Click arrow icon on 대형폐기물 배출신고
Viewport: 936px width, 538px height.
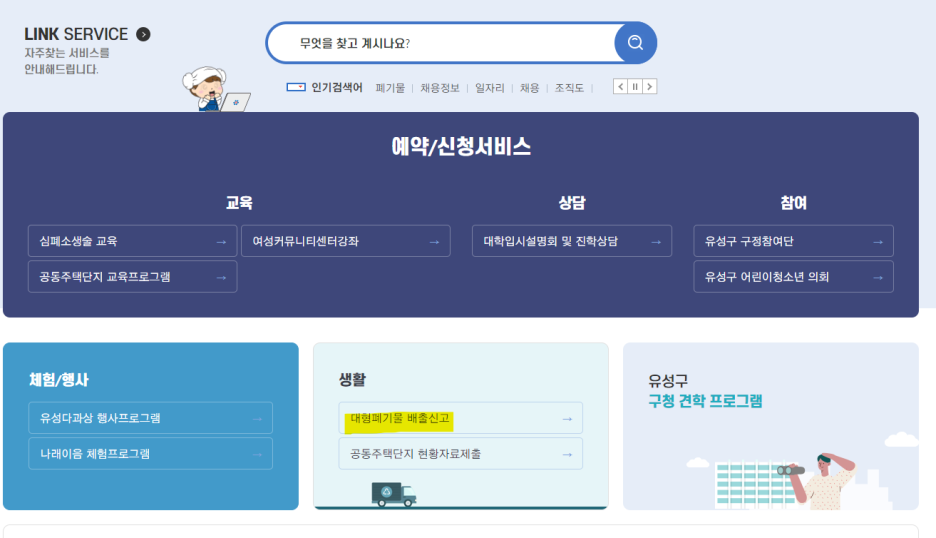point(567,419)
